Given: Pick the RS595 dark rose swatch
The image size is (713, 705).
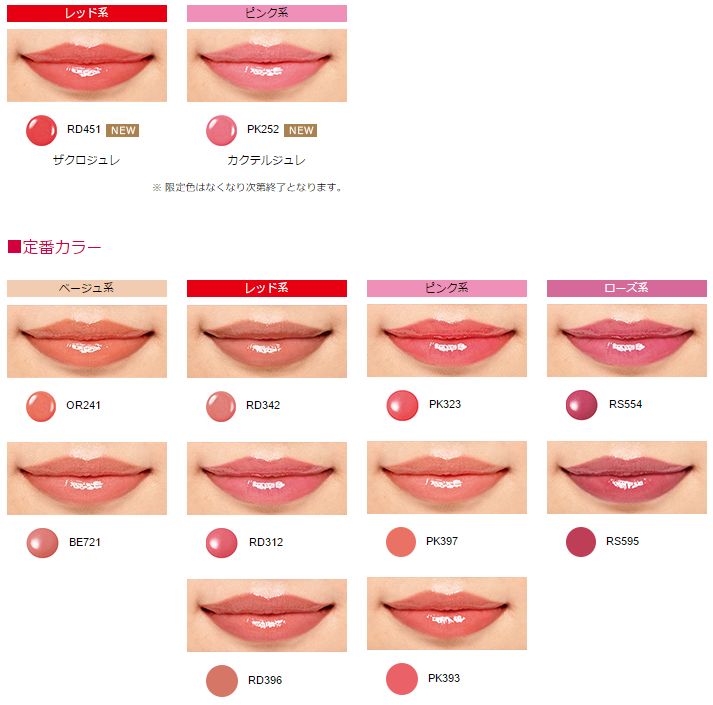Looking at the screenshot, I should 581,542.
